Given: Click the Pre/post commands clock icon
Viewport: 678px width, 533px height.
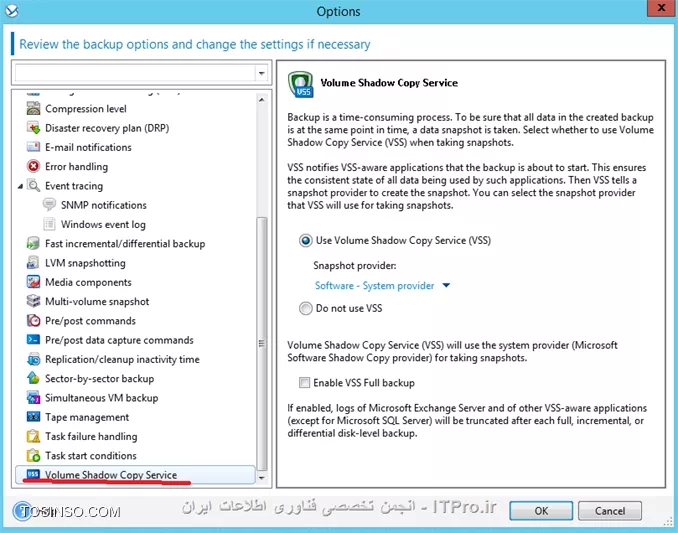Looking at the screenshot, I should point(33,321).
